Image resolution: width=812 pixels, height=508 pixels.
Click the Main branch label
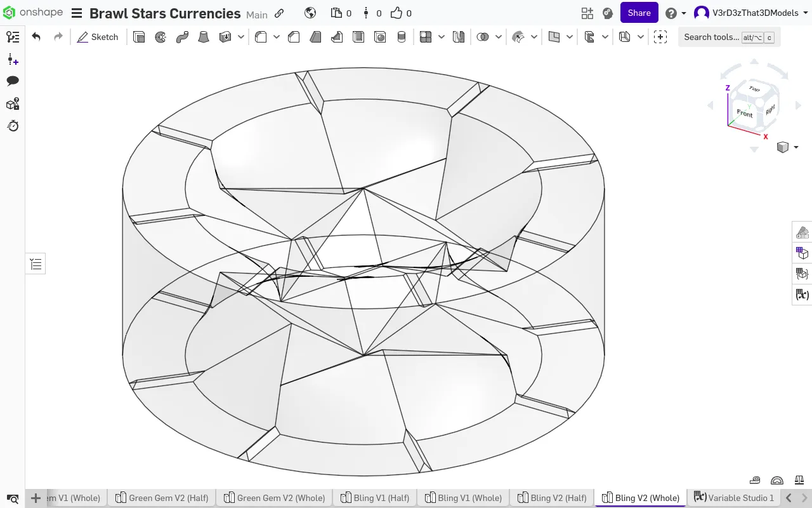pyautogui.click(x=257, y=15)
